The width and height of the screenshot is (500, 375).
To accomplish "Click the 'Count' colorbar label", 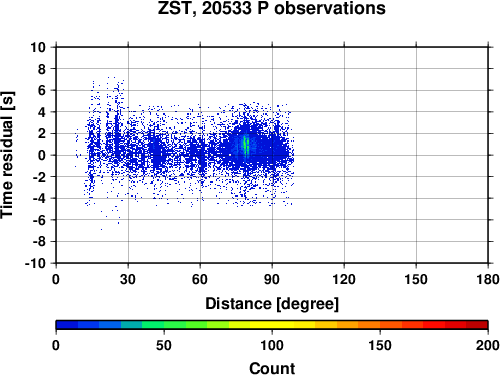I will click(x=272, y=368).
